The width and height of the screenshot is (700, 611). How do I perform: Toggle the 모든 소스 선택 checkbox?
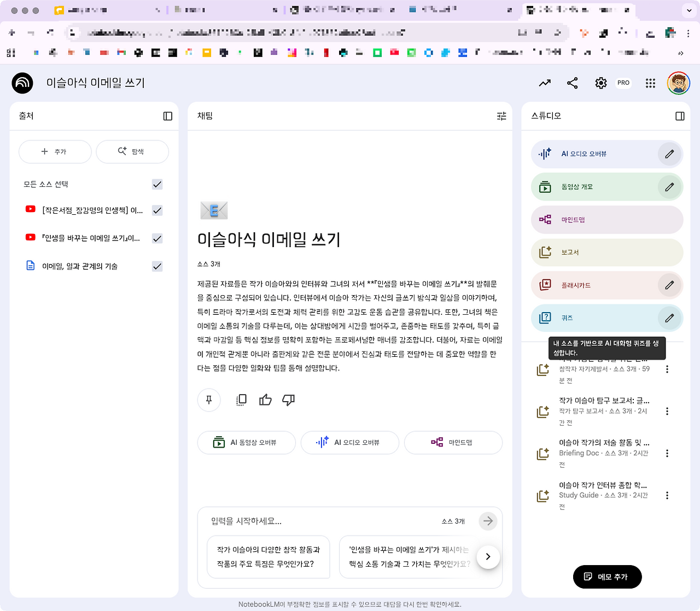[x=157, y=184]
